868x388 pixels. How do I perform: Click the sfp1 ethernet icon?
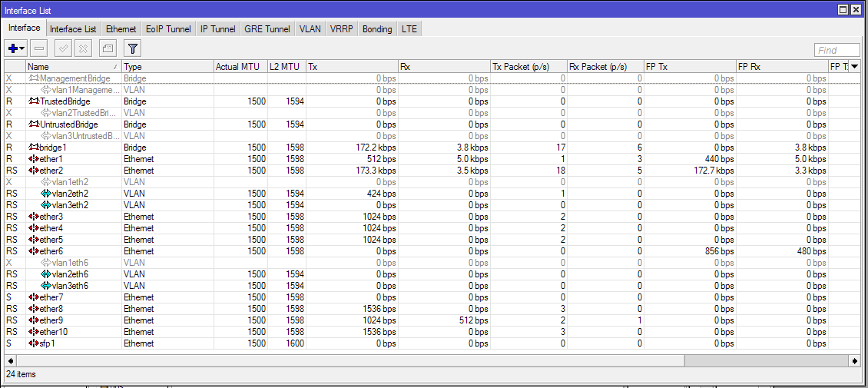(x=32, y=343)
